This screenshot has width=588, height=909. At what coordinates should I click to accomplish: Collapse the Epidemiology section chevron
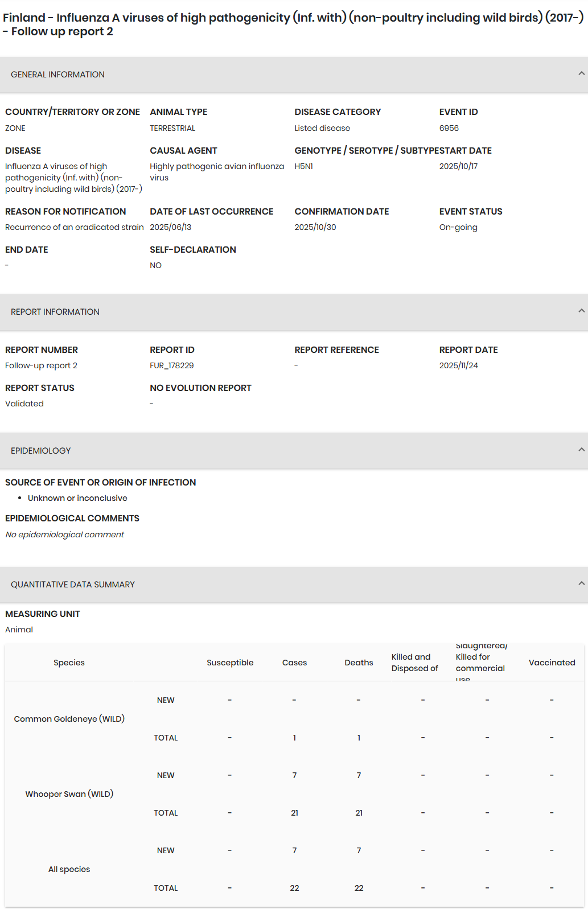point(581,450)
